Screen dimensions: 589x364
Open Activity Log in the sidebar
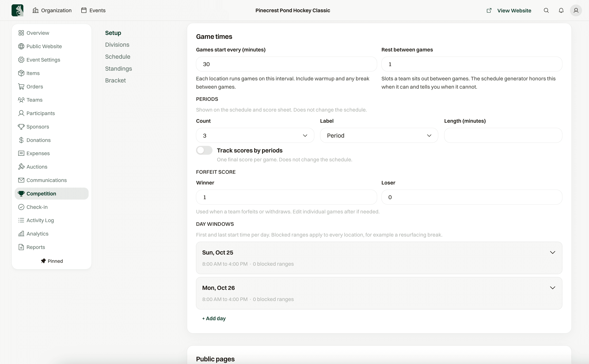pyautogui.click(x=51, y=220)
